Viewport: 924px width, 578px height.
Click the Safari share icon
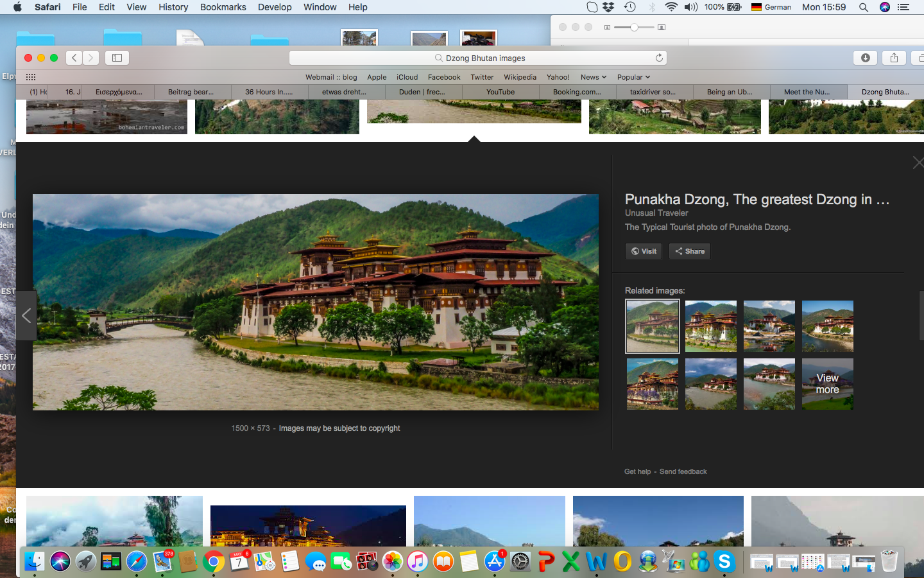[894, 58]
